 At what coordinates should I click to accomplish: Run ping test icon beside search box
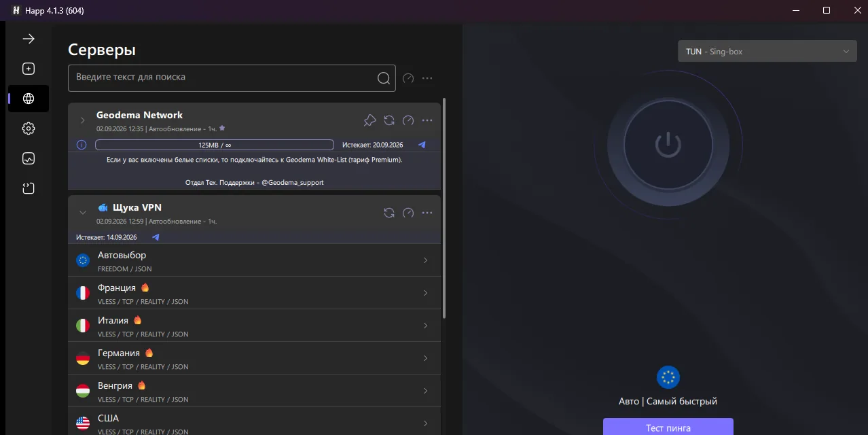point(408,78)
